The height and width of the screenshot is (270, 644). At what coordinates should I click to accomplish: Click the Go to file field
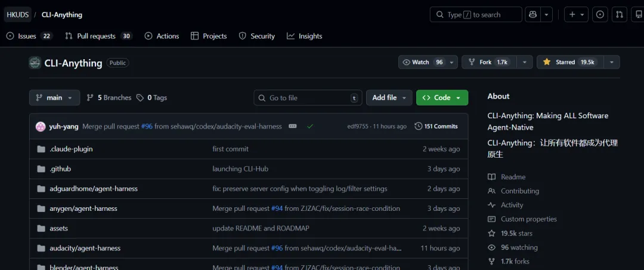308,97
